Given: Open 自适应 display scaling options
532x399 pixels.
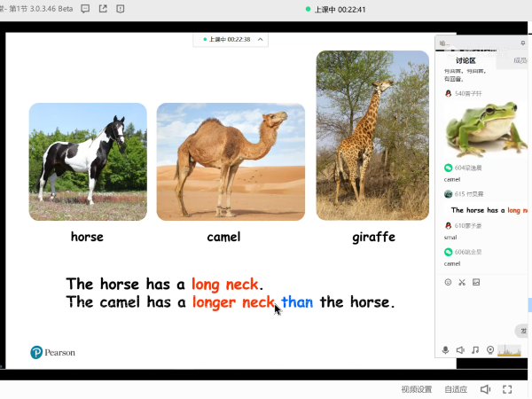Looking at the screenshot, I should pos(456,389).
